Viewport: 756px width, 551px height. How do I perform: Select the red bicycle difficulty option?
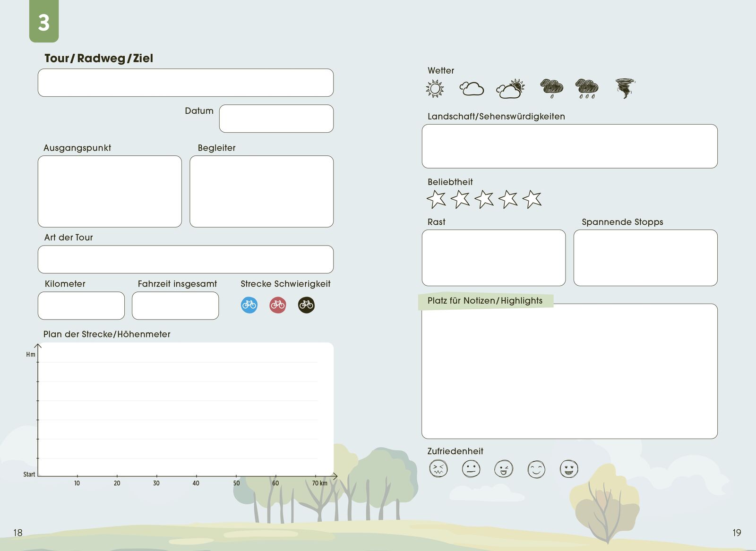[278, 305]
